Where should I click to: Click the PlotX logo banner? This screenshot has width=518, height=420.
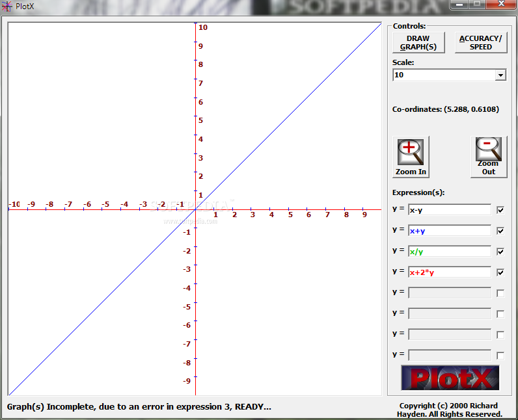pos(450,378)
